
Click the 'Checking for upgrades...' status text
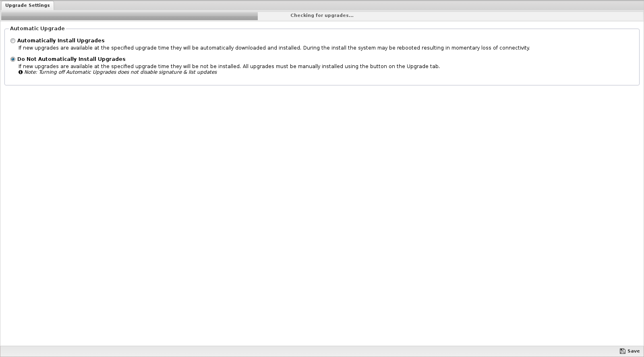(x=322, y=15)
